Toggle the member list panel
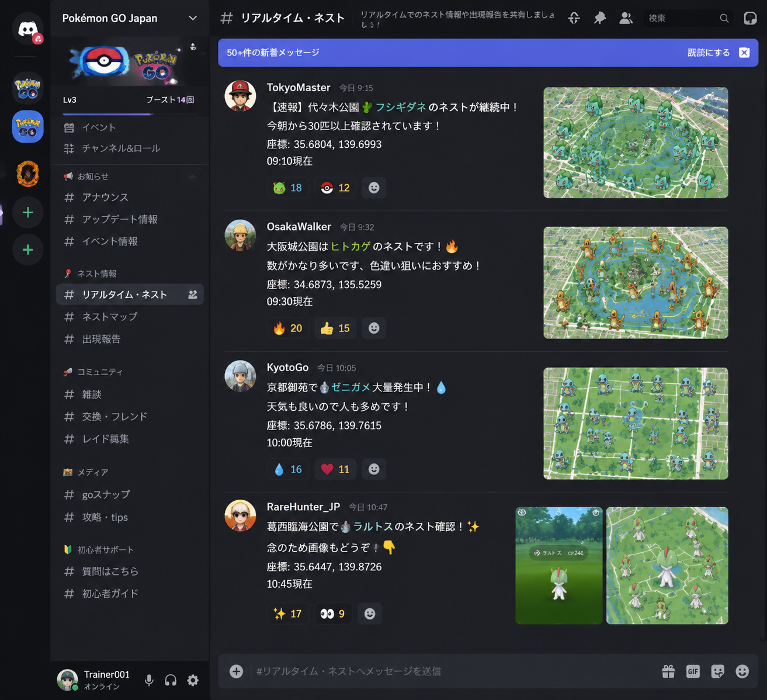The image size is (767, 700). click(626, 18)
